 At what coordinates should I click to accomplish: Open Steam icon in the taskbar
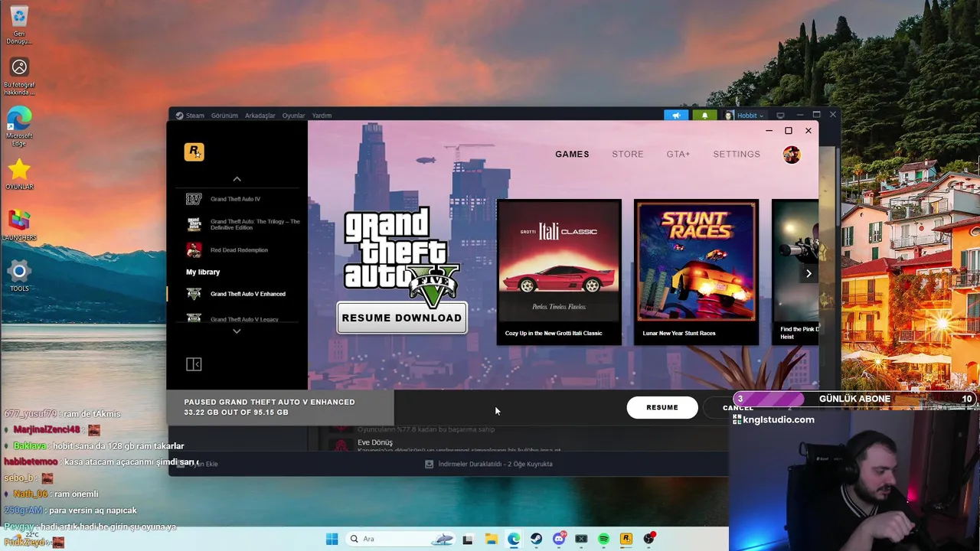(536, 539)
